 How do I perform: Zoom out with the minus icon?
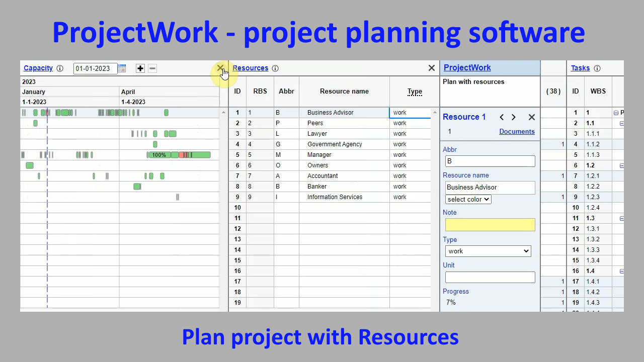[152, 68]
